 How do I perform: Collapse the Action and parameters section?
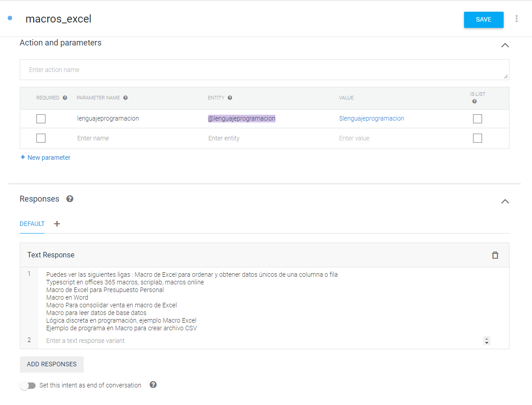coord(505,45)
